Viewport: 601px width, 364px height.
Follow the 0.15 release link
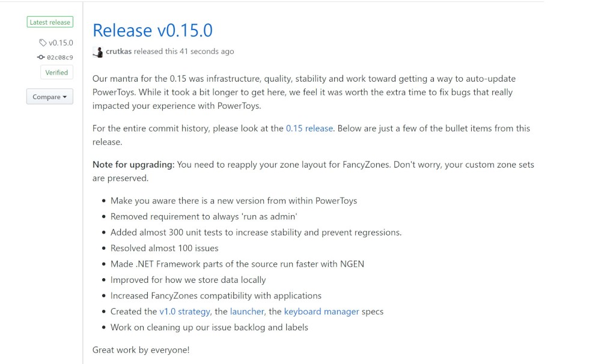click(x=310, y=129)
